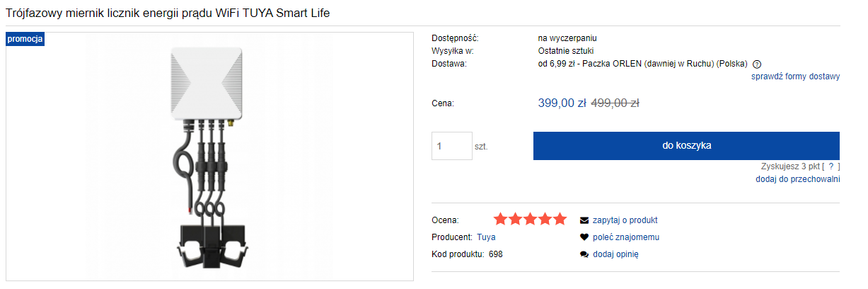The height and width of the screenshot is (289, 868).
Task: Click the speech bubble icon beside dodaj opinię
Action: [x=584, y=254]
